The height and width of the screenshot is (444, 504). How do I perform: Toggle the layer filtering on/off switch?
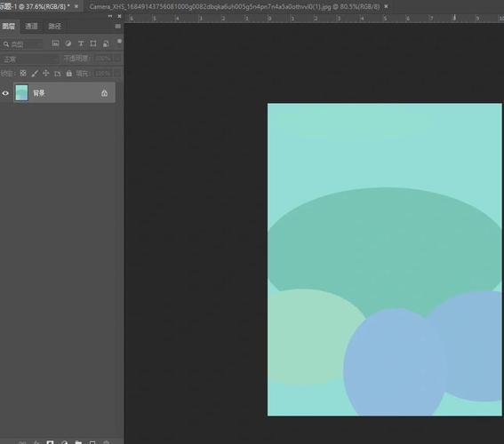119,42
